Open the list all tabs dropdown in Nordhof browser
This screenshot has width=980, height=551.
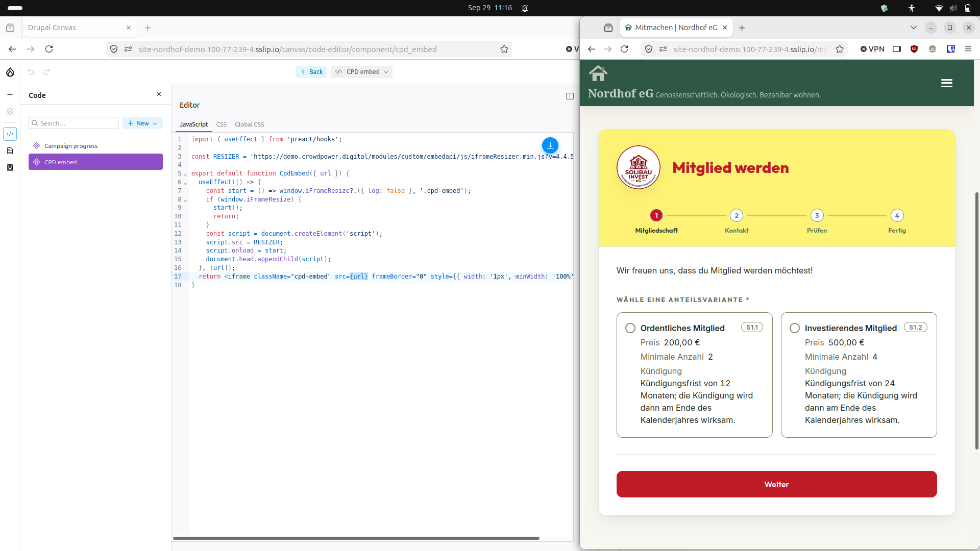coord(914,28)
